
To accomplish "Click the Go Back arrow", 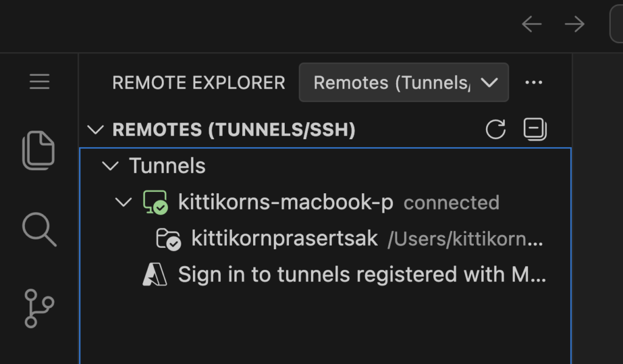I will click(532, 24).
